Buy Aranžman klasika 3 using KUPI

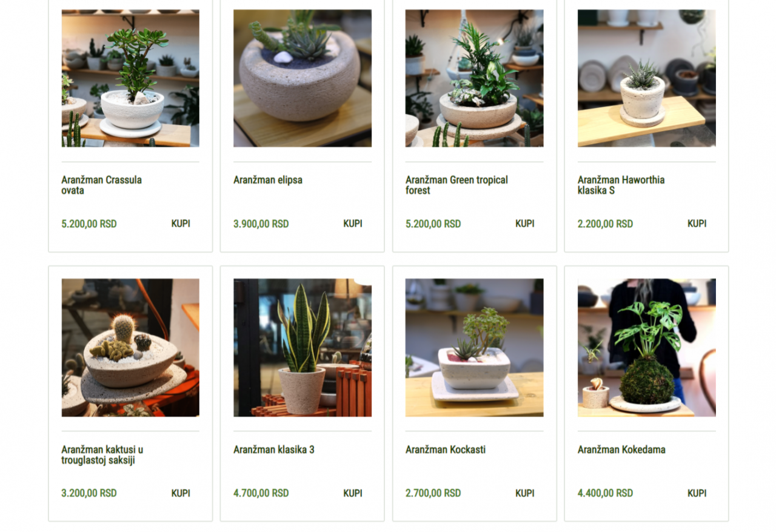pos(353,493)
